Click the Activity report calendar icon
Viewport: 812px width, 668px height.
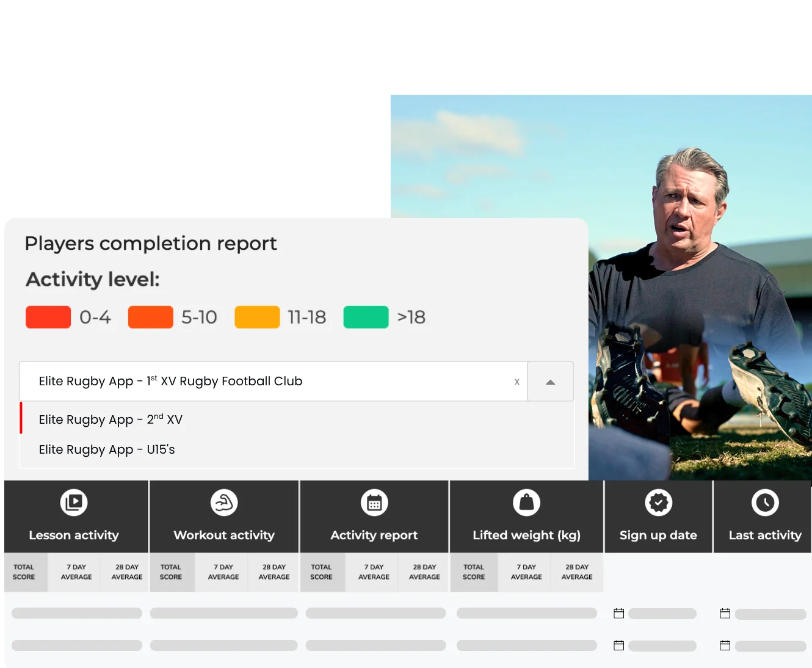point(374,503)
